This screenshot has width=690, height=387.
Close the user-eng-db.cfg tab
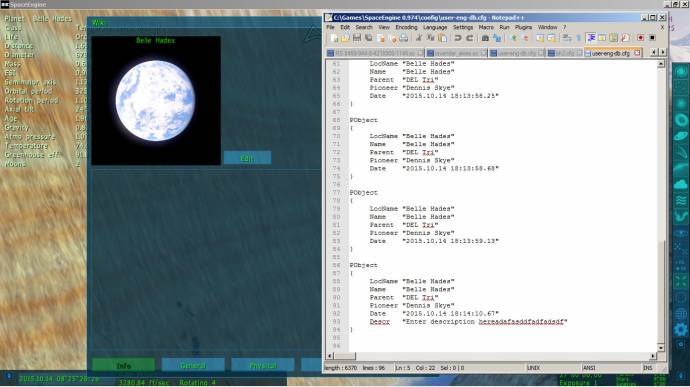pyautogui.click(x=637, y=53)
